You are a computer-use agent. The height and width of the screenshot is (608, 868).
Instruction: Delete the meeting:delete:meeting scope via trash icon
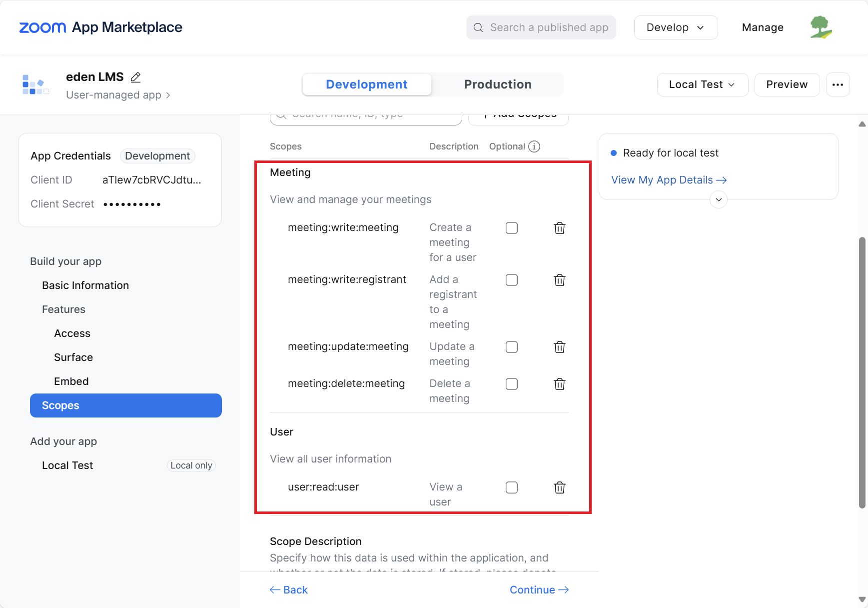click(x=560, y=384)
